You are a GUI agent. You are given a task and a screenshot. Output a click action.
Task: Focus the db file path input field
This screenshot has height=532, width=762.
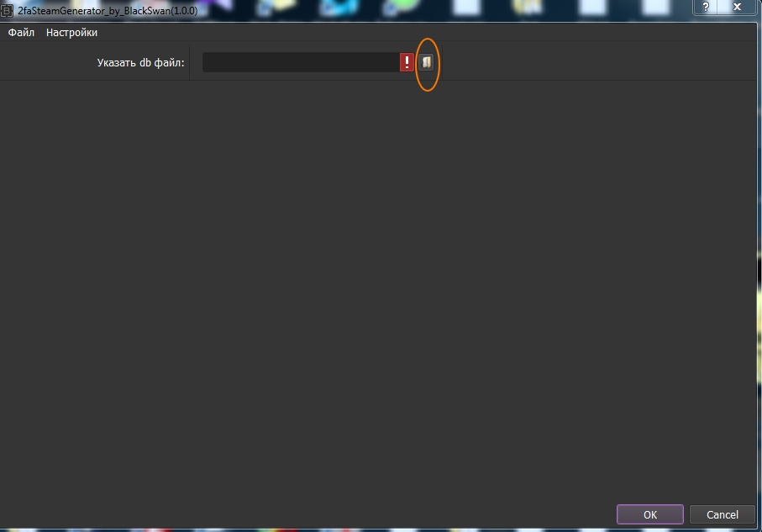(301, 62)
